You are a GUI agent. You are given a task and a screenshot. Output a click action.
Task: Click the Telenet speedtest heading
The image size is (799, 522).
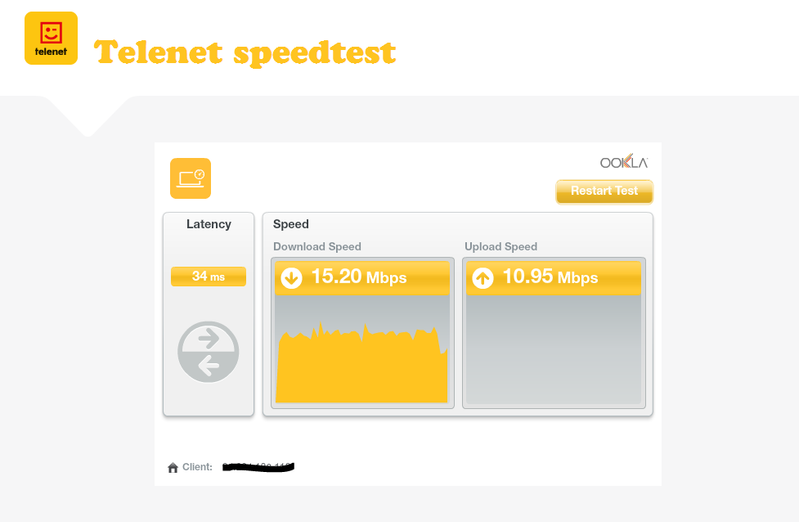(245, 52)
